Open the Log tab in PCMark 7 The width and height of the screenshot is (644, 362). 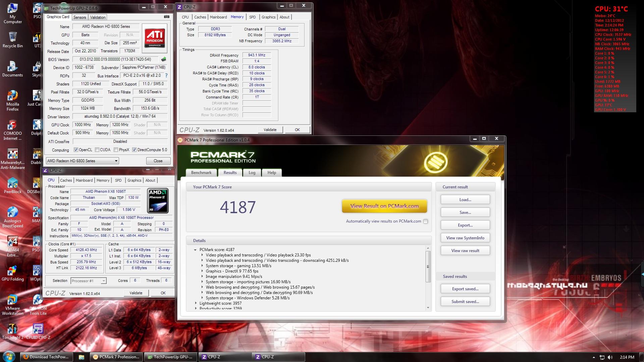point(252,173)
